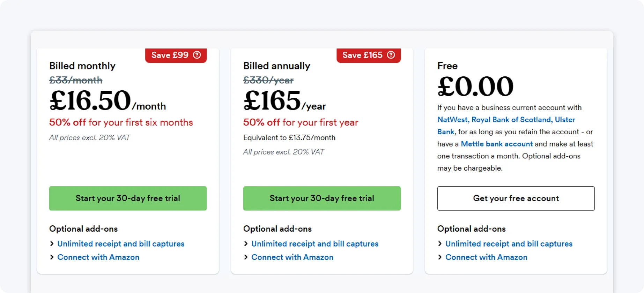Expand Connect with Amazon under the annual plan
Screen dimensions: 644x293
click(245, 257)
